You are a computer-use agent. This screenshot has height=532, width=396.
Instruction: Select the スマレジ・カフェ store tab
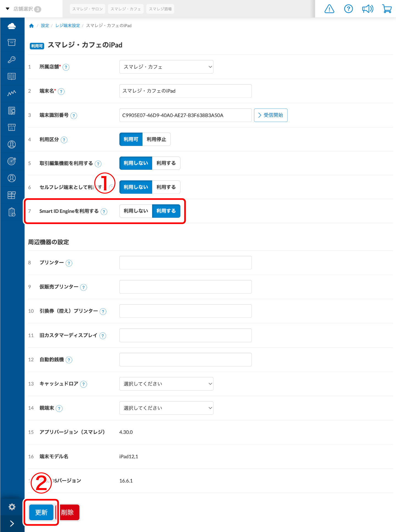point(126,9)
